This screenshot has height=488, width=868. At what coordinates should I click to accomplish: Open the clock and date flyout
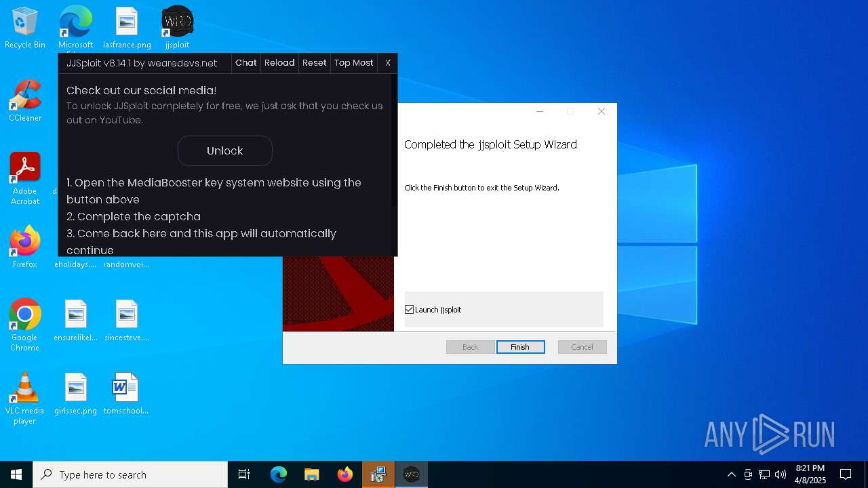tap(810, 474)
